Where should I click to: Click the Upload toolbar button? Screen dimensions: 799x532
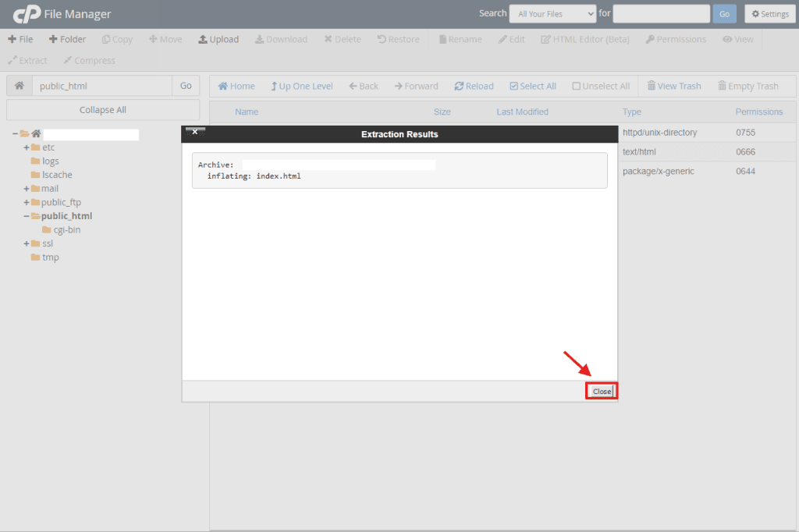coord(218,39)
